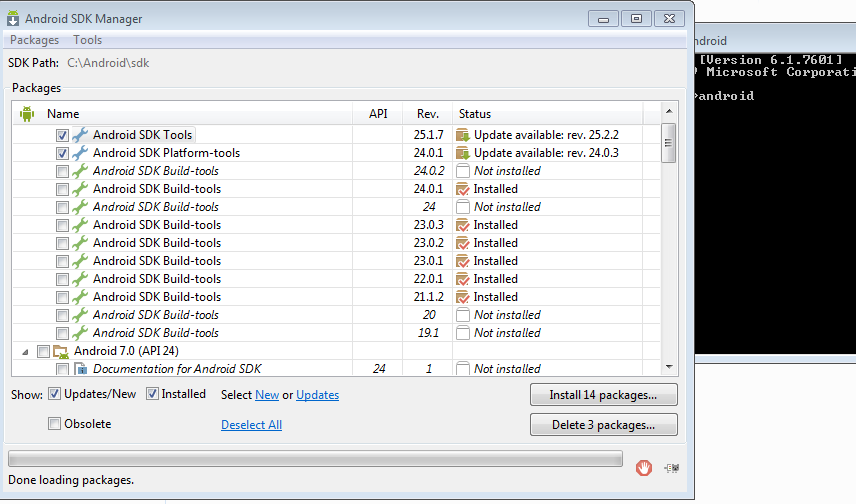The image size is (856, 504).
Task: Click the green wrench icon of Build-tools 23.0.3
Action: click(80, 225)
